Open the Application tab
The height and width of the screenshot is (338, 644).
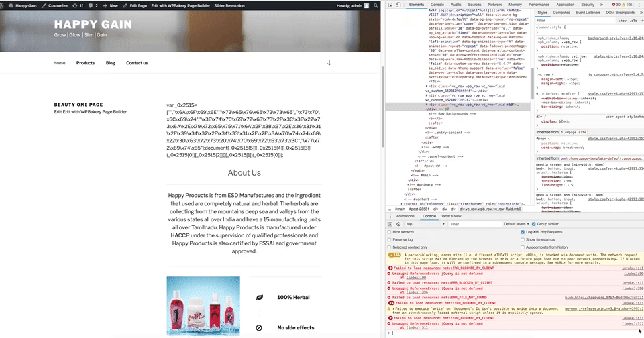coord(565,5)
